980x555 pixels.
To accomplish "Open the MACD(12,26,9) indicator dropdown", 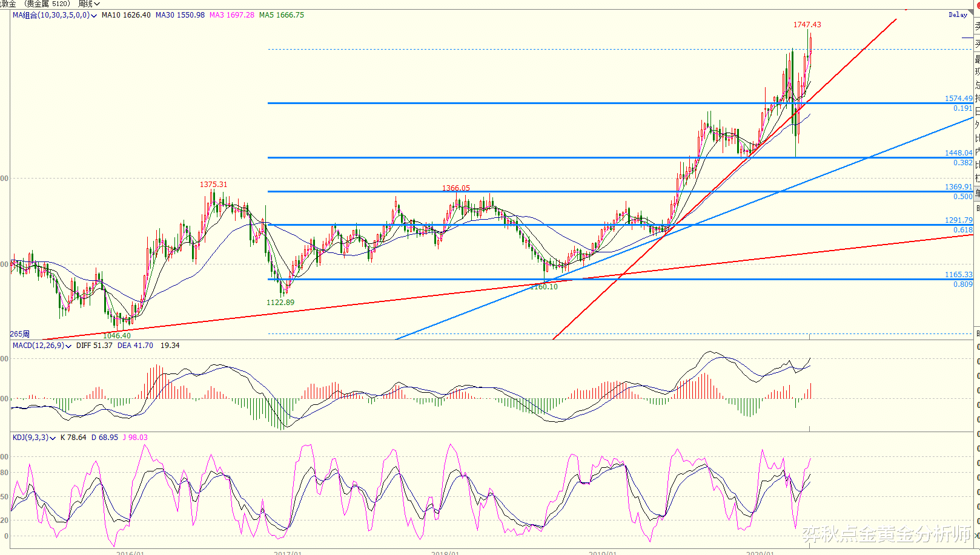I will click(x=42, y=346).
